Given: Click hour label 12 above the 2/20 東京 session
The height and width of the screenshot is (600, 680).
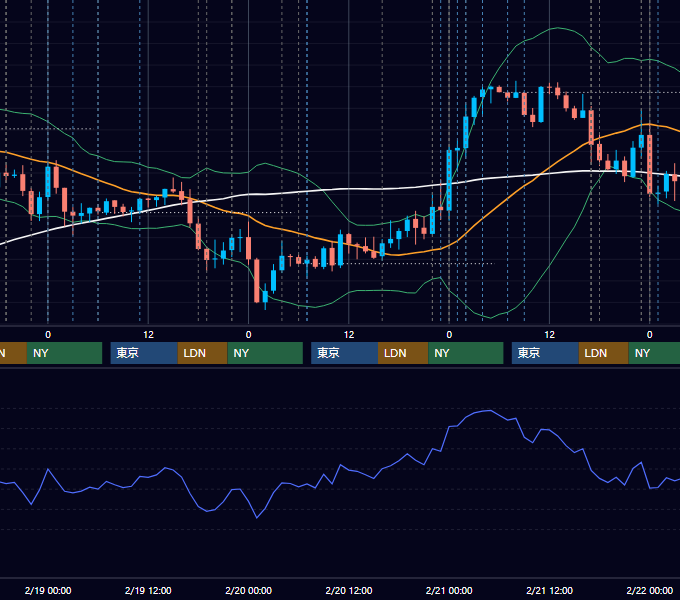Looking at the screenshot, I should click(349, 335).
